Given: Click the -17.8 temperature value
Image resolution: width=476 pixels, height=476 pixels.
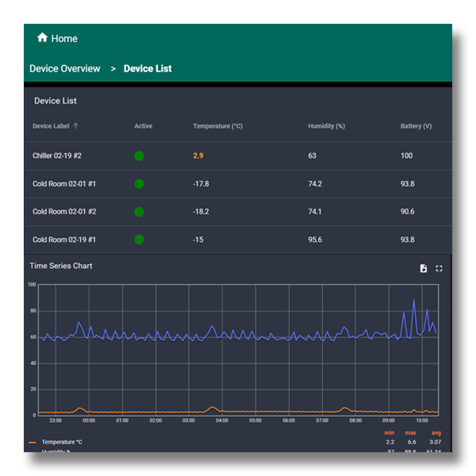Looking at the screenshot, I should tap(201, 184).
